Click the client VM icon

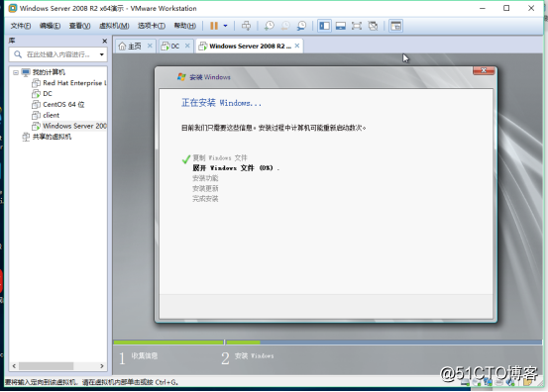pyautogui.click(x=36, y=115)
